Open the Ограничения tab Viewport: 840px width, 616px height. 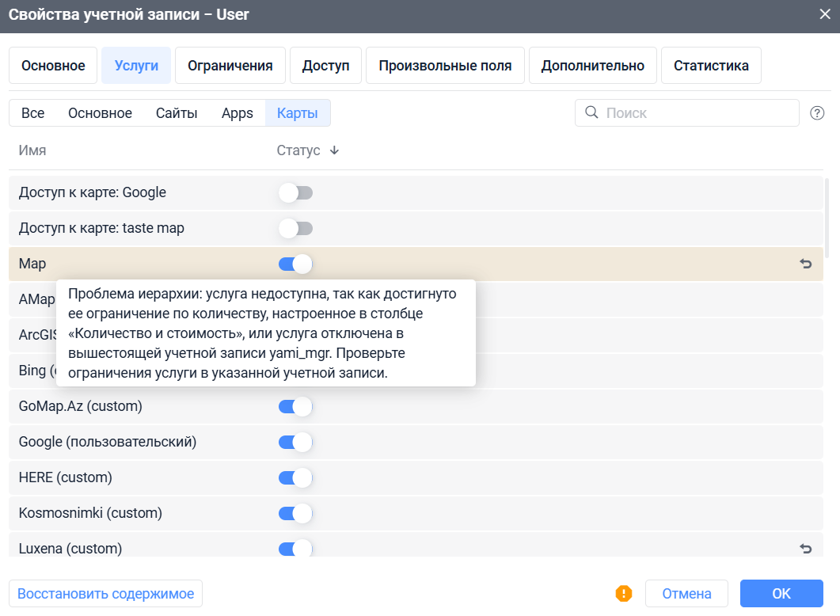230,66
